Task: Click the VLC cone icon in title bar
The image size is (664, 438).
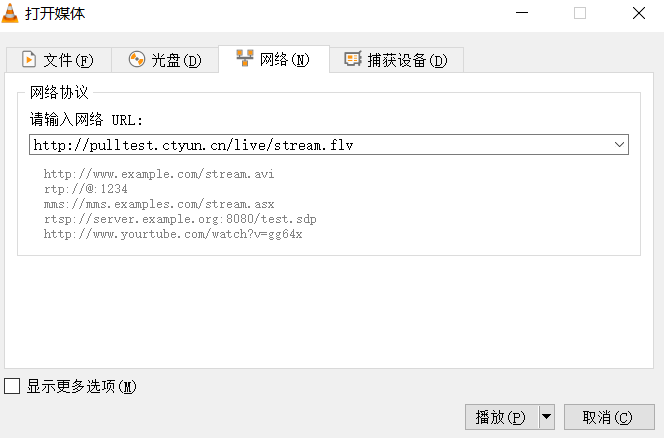Action: point(13,13)
